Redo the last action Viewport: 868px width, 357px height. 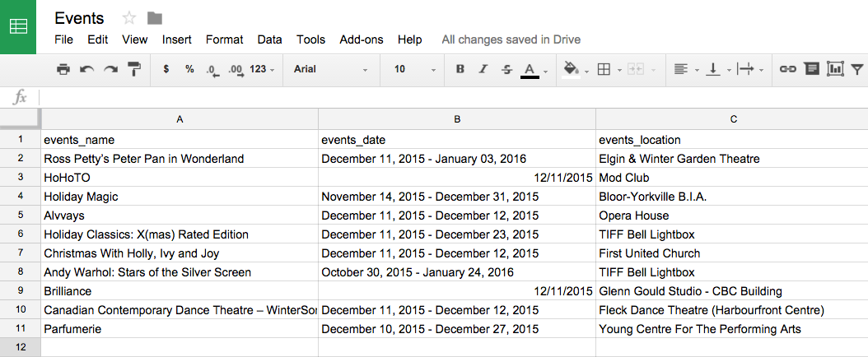[x=110, y=69]
